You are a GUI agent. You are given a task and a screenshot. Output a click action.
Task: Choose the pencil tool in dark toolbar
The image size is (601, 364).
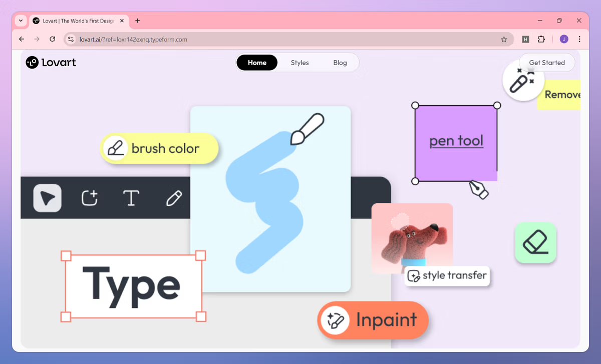[174, 198]
